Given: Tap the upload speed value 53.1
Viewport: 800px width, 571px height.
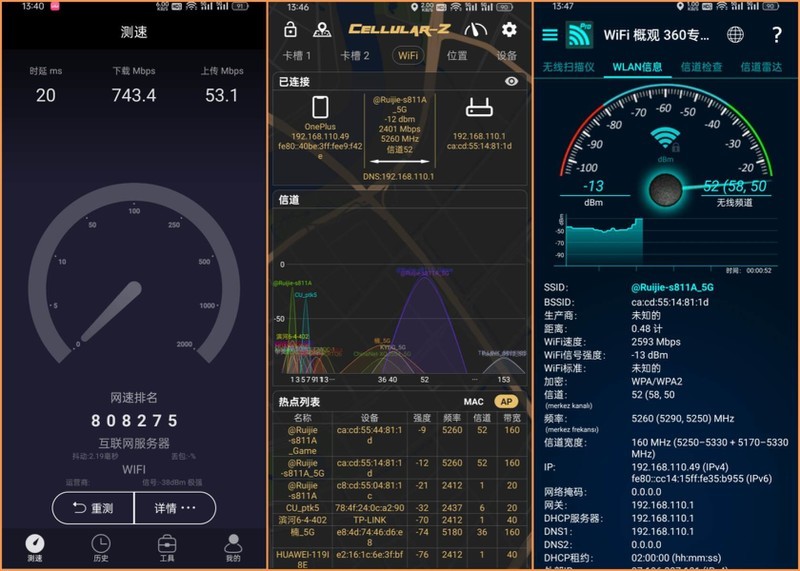Looking at the screenshot, I should (221, 95).
